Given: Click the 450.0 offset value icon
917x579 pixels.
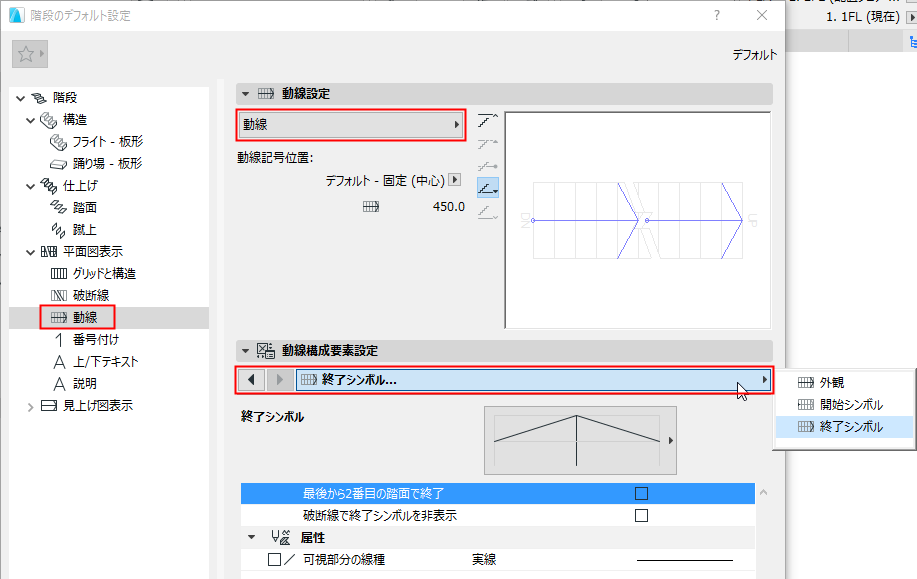Looking at the screenshot, I should click(371, 206).
